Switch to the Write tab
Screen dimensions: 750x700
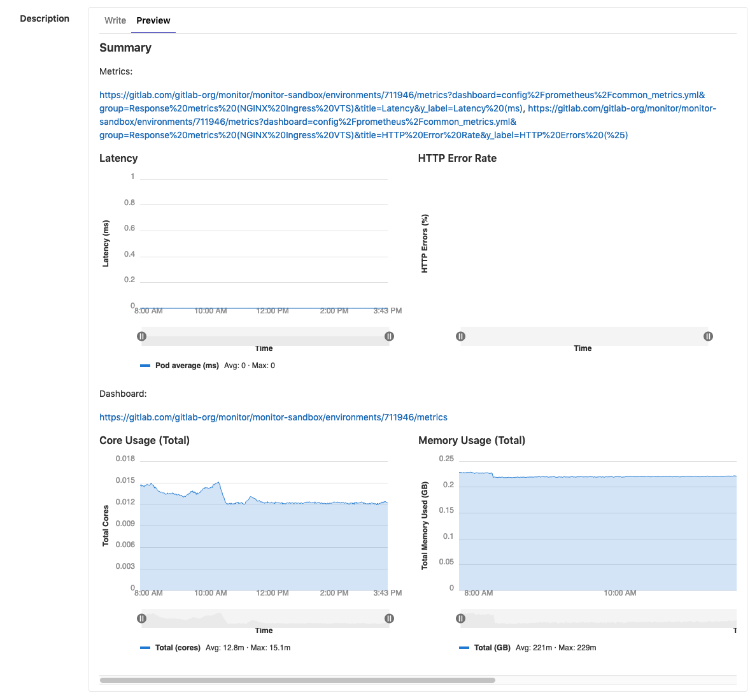coord(115,20)
